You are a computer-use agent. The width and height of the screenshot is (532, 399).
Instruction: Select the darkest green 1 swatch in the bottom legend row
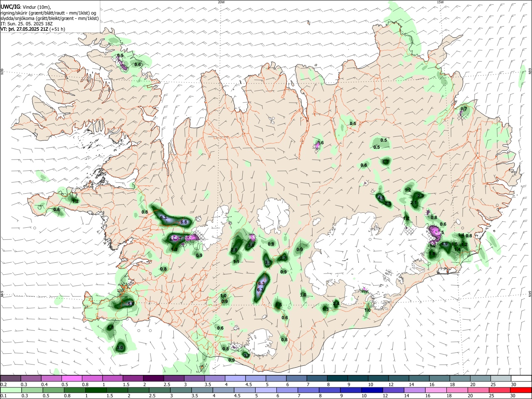[x=96, y=389]
